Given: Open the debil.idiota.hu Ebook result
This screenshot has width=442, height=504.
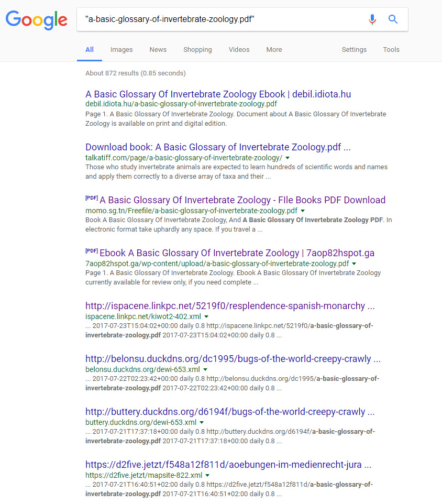Looking at the screenshot, I should [218, 94].
